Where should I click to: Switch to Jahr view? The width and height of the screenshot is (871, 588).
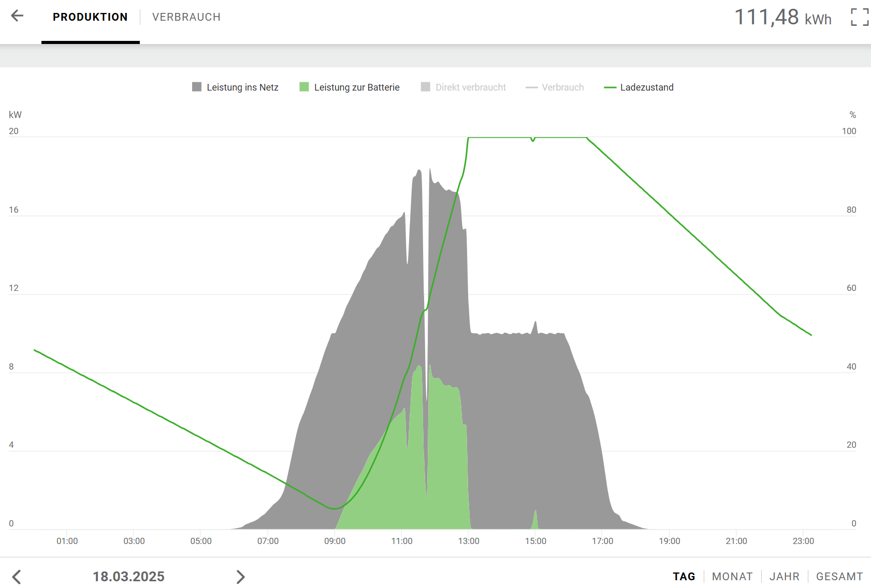[x=784, y=577]
